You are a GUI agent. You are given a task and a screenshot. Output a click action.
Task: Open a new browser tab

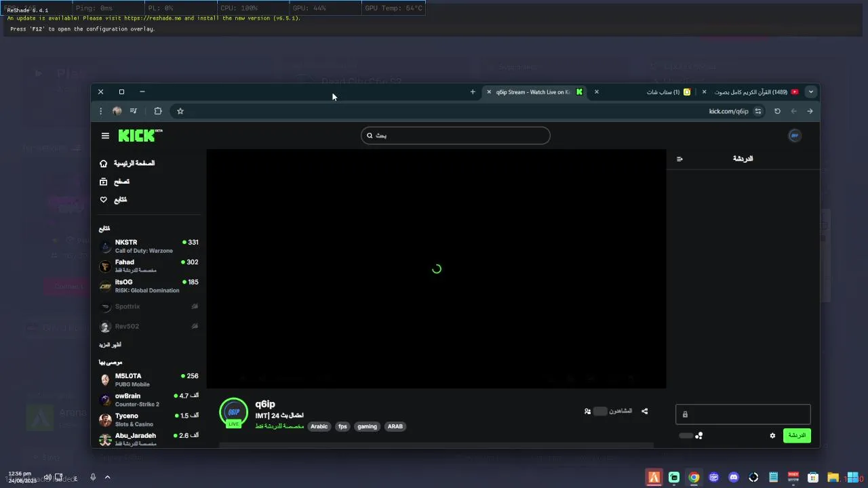point(473,91)
